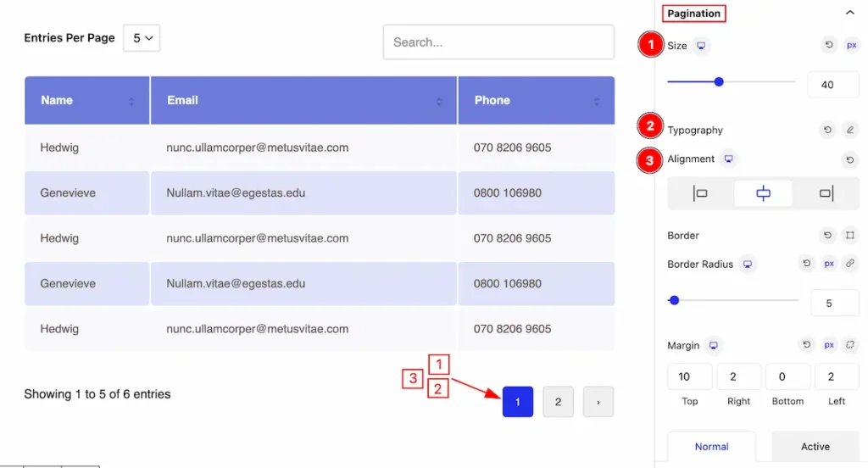The width and height of the screenshot is (868, 468).
Task: Click the Border Radius slider handle
Action: 674,300
